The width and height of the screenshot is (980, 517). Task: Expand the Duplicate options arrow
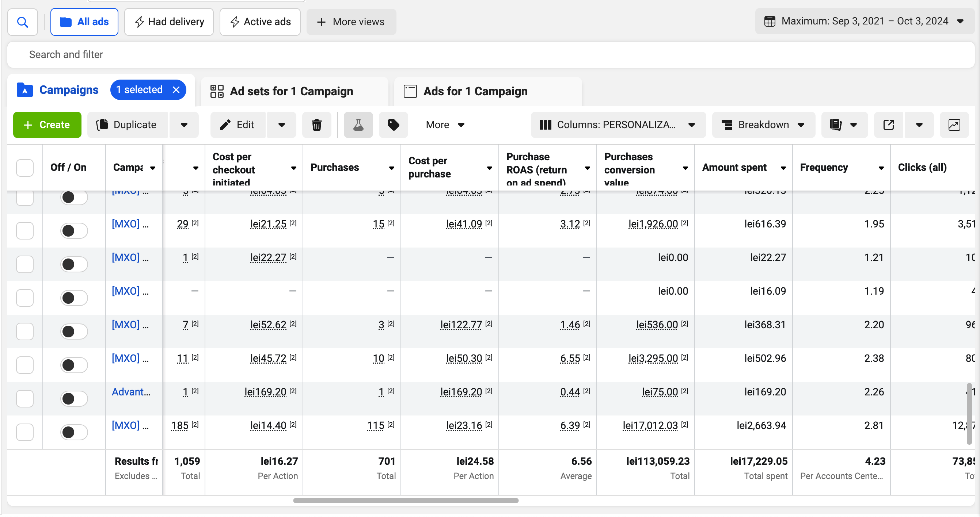(x=184, y=125)
